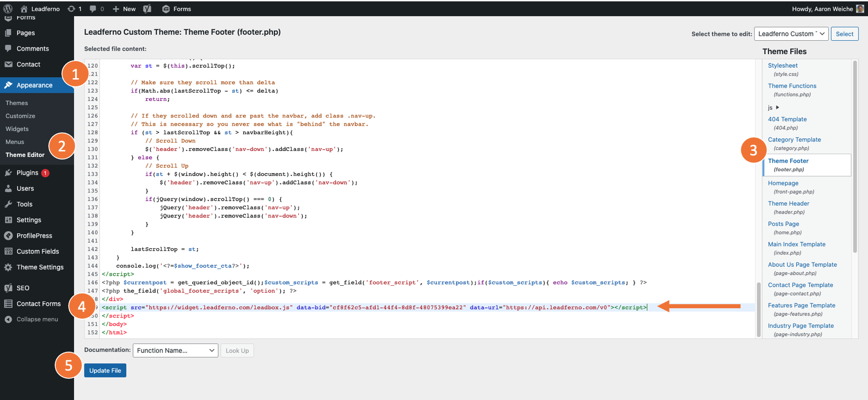Click the Update File button
Viewport: 868px width, 400px height.
(x=105, y=370)
